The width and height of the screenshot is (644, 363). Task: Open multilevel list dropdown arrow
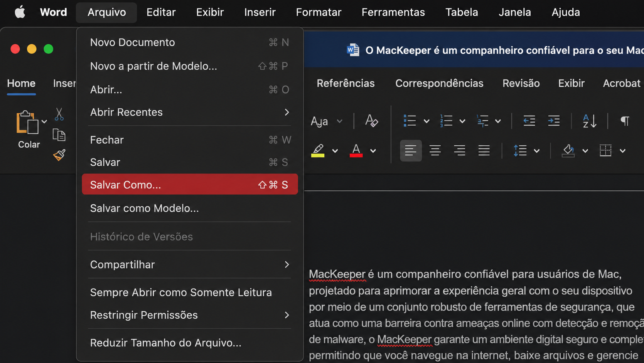498,121
